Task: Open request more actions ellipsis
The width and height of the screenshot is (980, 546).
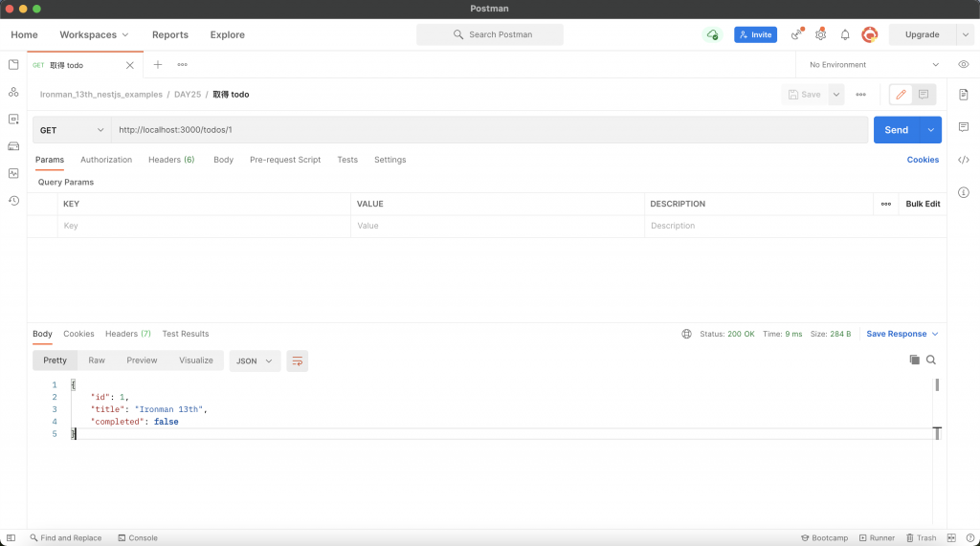Action: [x=860, y=95]
